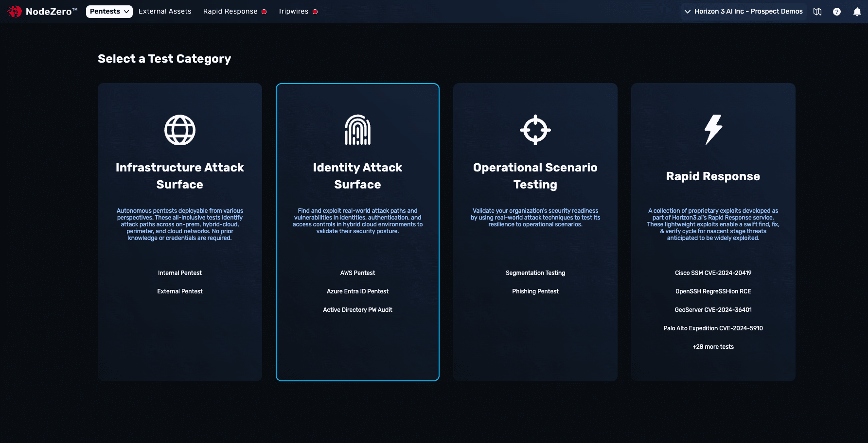Screen dimensions: 868x443
Task: Choose AWS Pentest
Action: pyautogui.click(x=358, y=273)
